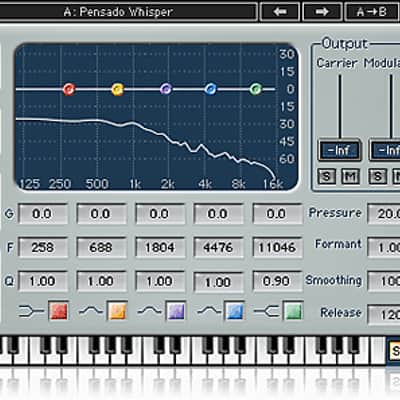Image resolution: width=400 pixels, height=400 pixels.
Task: Click the previous preset left arrow button
Action: (x=280, y=12)
